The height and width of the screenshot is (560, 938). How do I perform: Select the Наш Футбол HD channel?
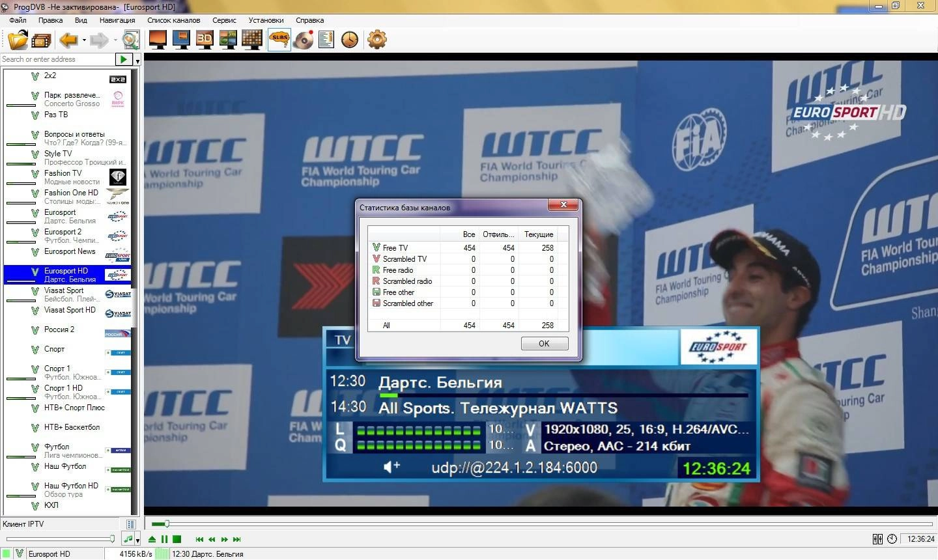pyautogui.click(x=68, y=490)
